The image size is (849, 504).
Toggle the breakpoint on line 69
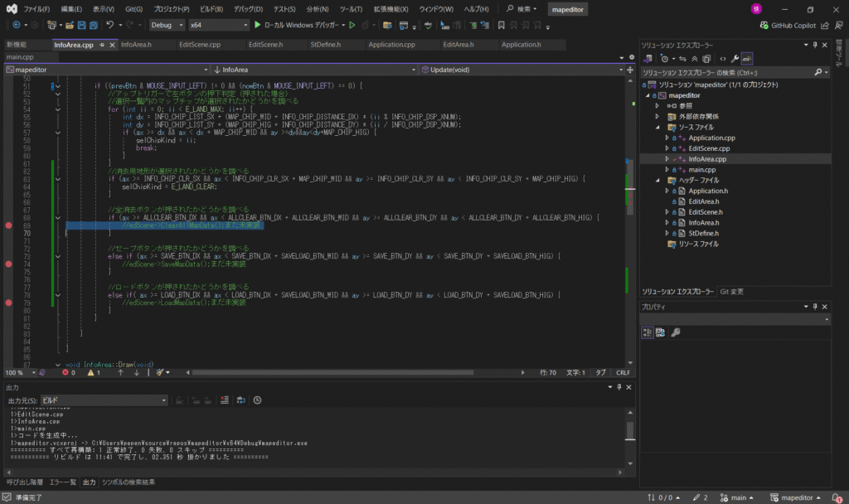(8, 225)
